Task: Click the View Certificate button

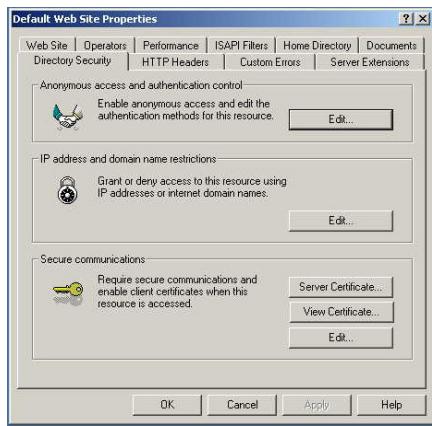Action: [x=341, y=312]
